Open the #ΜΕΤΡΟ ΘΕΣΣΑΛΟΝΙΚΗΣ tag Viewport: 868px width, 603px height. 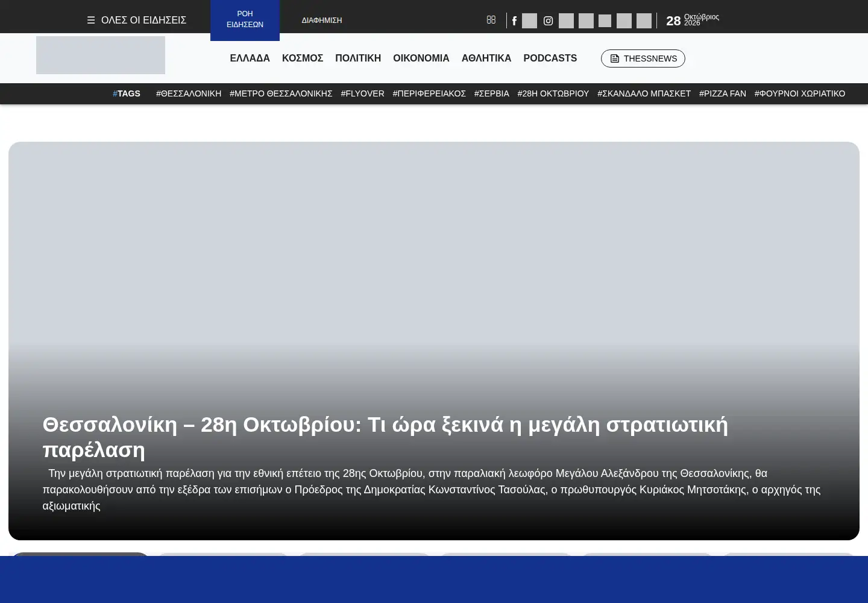[x=281, y=93]
